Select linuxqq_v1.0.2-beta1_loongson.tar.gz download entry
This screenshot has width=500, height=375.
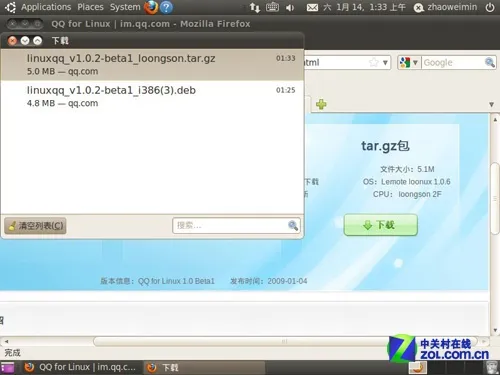pyautogui.click(x=152, y=65)
